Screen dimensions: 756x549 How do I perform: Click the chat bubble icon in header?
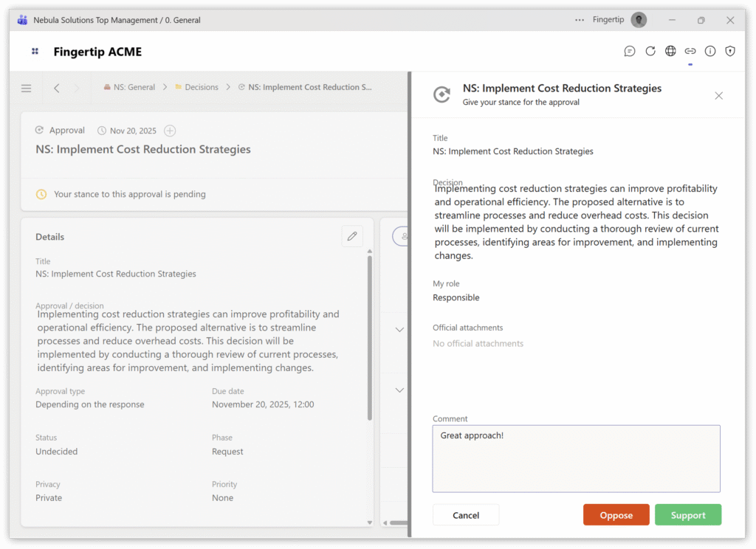pos(630,51)
